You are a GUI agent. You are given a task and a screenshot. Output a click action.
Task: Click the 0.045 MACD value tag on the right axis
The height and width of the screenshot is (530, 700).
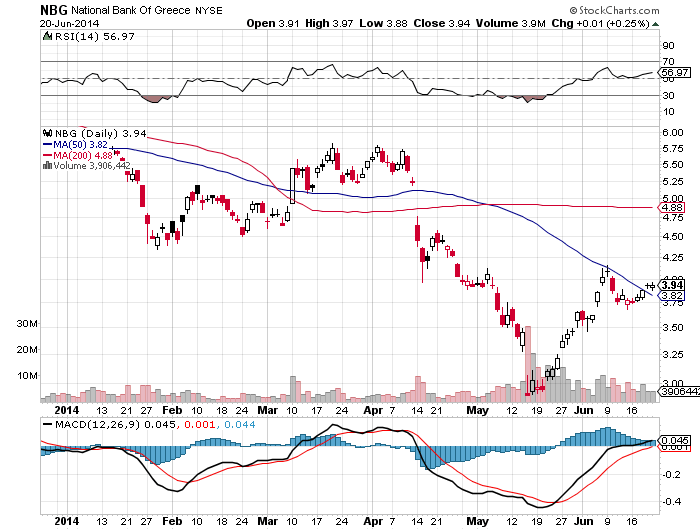(x=674, y=440)
